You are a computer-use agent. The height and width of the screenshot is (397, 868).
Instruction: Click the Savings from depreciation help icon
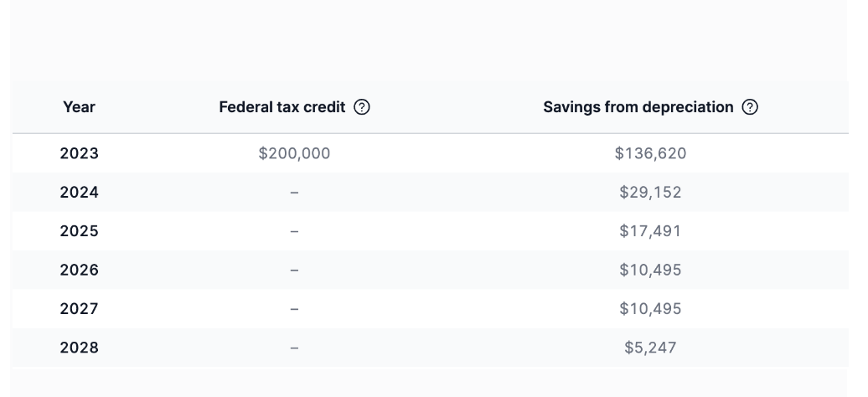751,107
